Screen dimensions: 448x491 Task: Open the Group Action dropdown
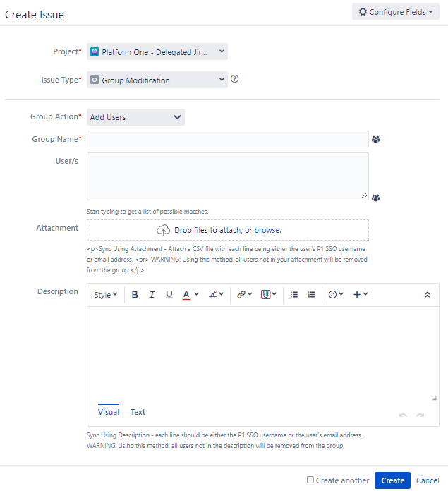click(x=135, y=117)
